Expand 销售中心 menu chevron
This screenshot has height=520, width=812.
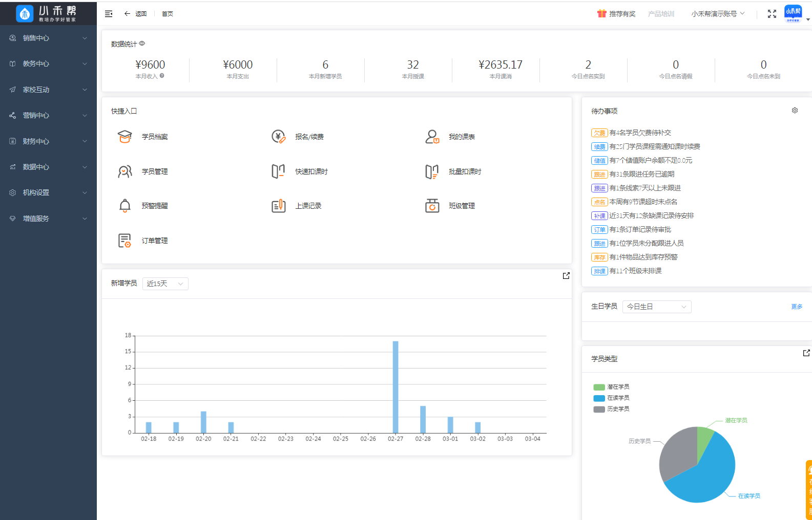click(85, 38)
